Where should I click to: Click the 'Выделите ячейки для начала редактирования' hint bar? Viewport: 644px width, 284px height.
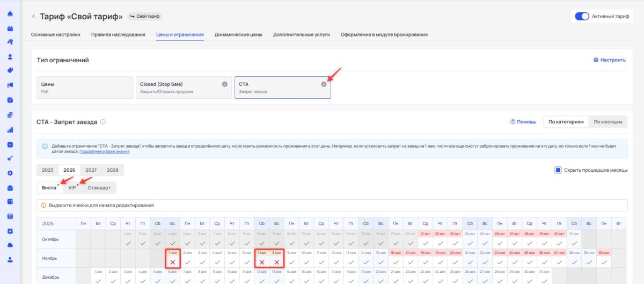click(332, 205)
